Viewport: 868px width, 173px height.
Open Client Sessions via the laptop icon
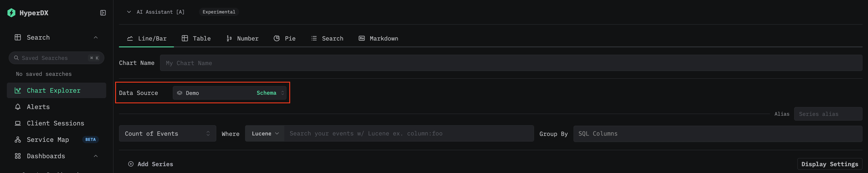(x=18, y=123)
